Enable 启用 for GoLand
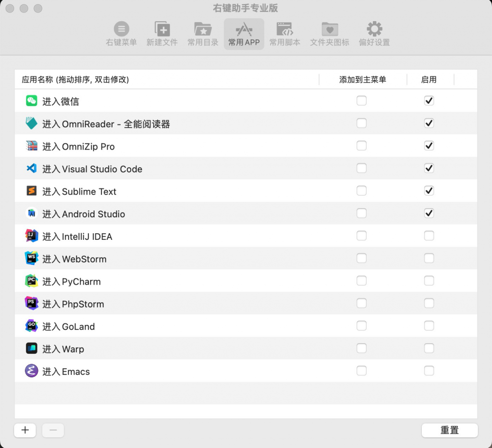Viewport: 492px width, 448px height. click(x=429, y=326)
